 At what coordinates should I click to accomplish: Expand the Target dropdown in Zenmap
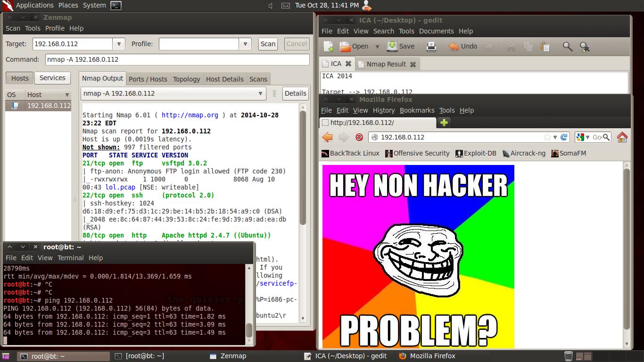(119, 44)
